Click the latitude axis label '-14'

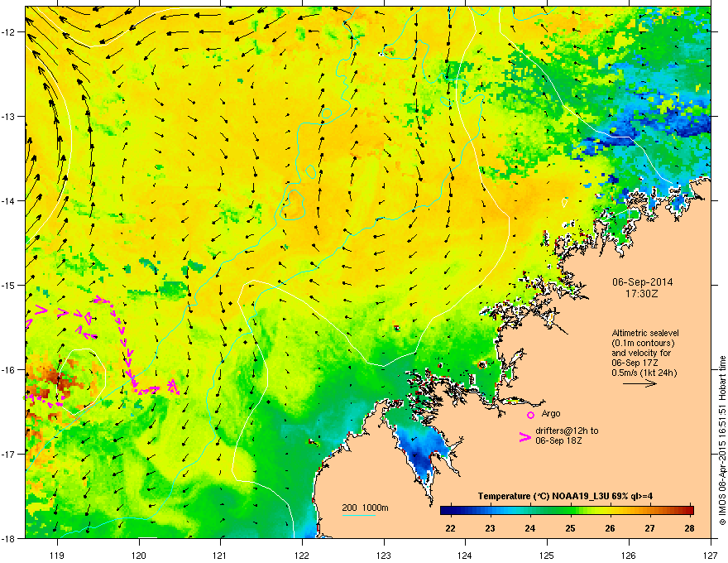coord(9,200)
